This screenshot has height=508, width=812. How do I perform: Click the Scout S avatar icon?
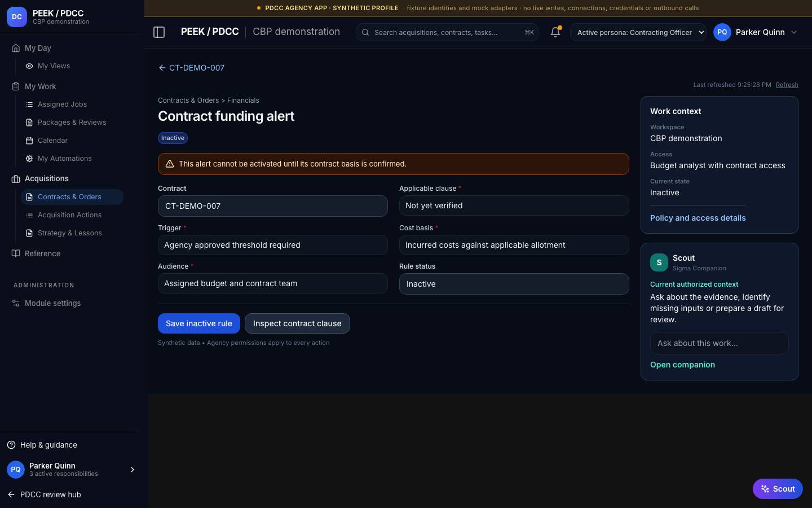tap(659, 262)
